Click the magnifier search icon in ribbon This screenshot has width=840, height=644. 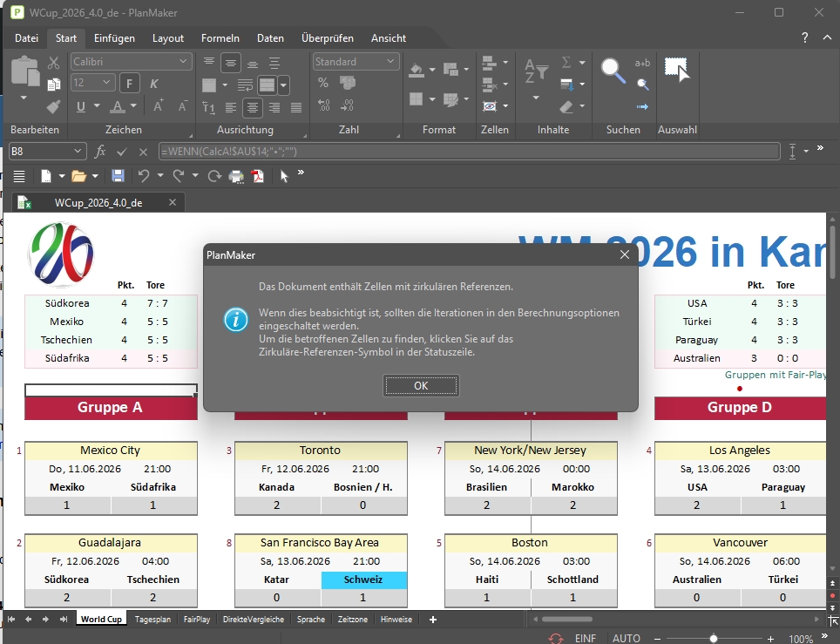pos(613,71)
